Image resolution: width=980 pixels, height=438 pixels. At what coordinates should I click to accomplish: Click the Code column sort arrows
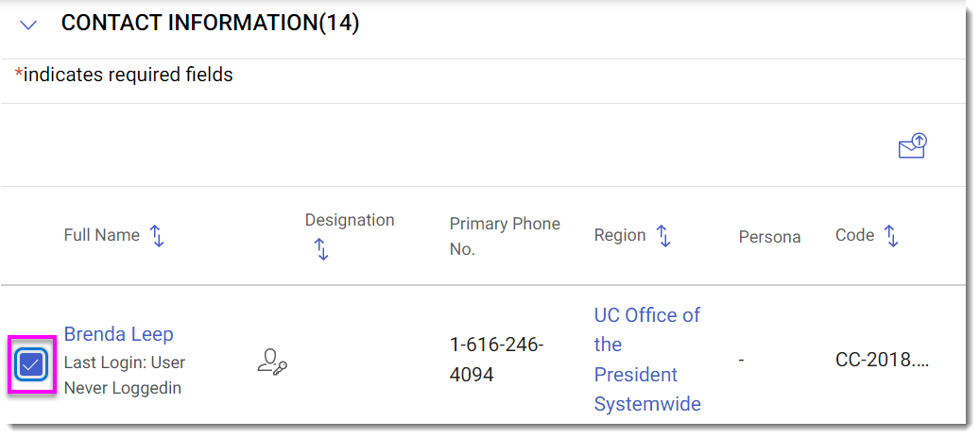click(890, 236)
